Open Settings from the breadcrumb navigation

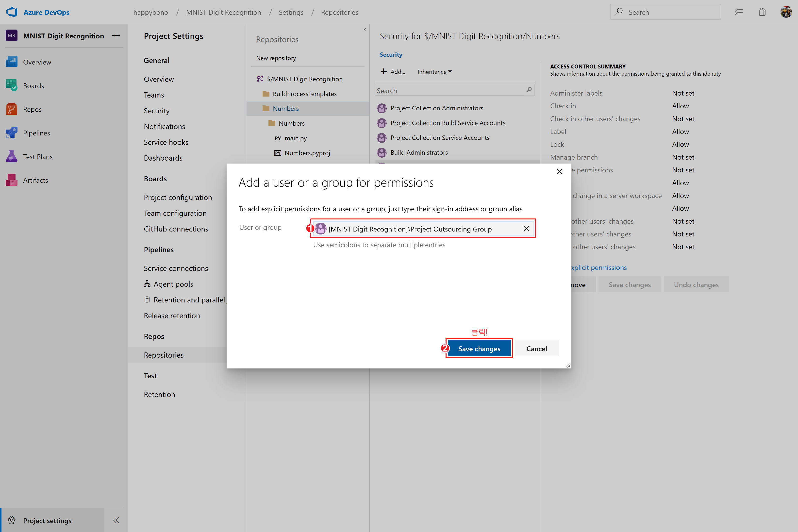click(x=291, y=12)
